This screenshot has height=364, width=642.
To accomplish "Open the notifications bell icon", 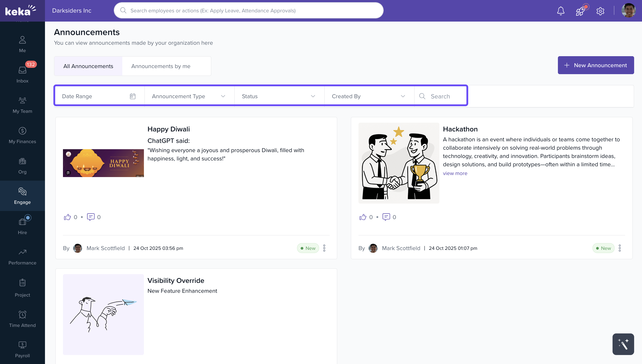I will tap(560, 11).
